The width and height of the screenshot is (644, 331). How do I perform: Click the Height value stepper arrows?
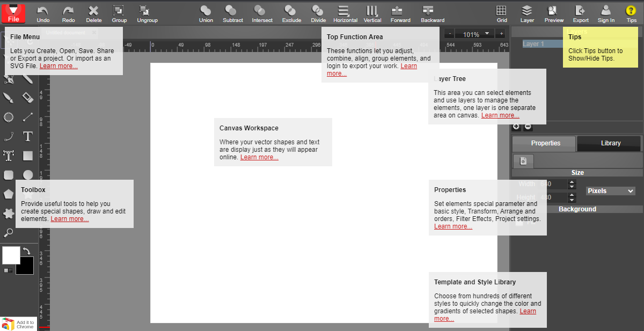(x=573, y=197)
